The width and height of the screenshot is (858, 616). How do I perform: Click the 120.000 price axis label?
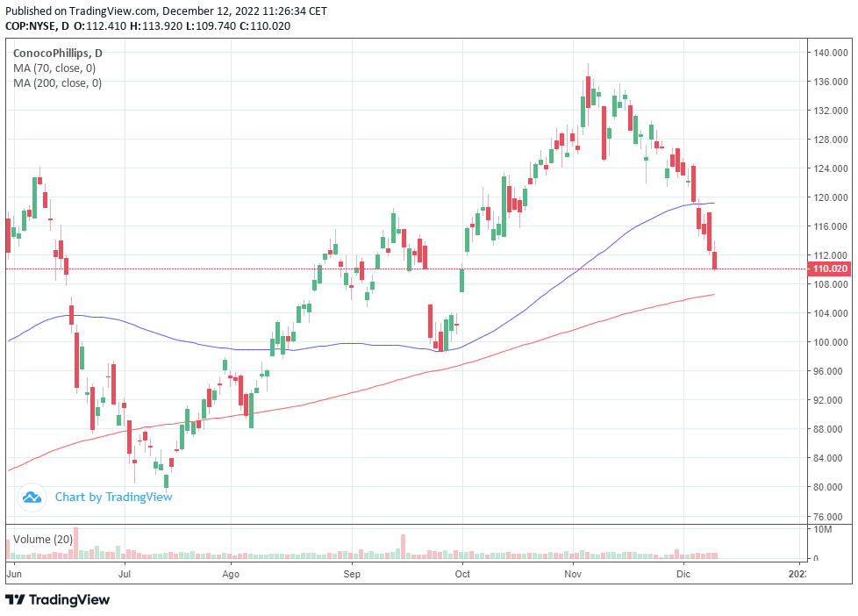(831, 197)
